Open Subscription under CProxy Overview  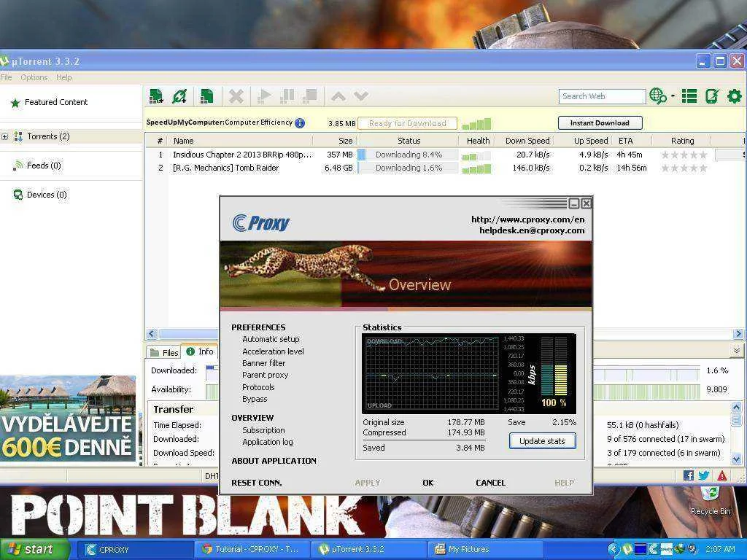263,430
